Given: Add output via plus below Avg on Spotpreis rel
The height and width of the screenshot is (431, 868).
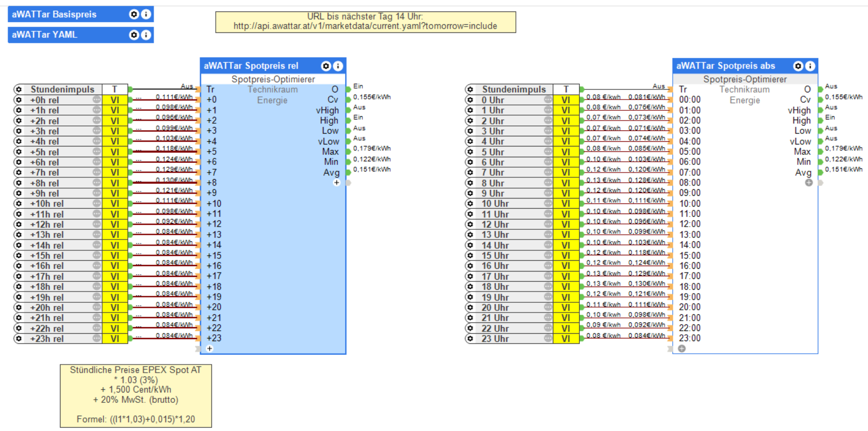Looking at the screenshot, I should [x=336, y=183].
